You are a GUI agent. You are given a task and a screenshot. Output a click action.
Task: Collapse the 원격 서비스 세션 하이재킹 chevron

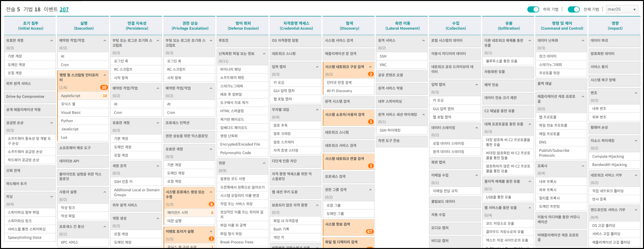(423, 114)
